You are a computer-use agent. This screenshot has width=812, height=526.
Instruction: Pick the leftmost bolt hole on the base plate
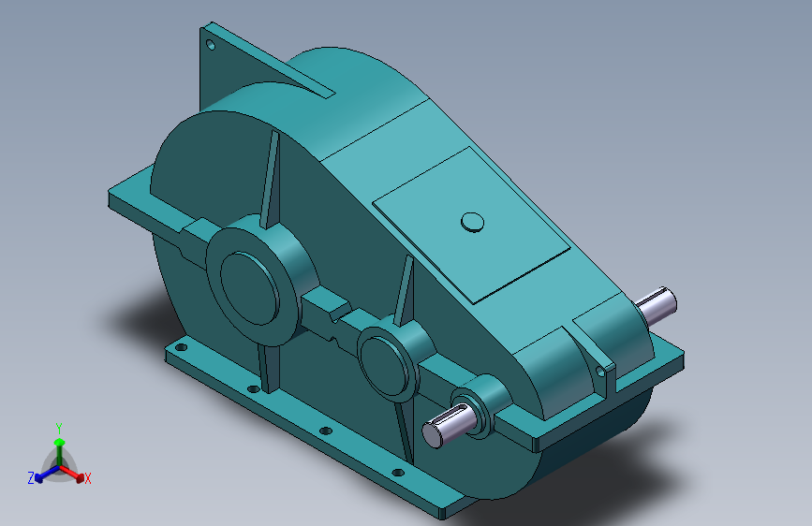pyautogui.click(x=181, y=347)
